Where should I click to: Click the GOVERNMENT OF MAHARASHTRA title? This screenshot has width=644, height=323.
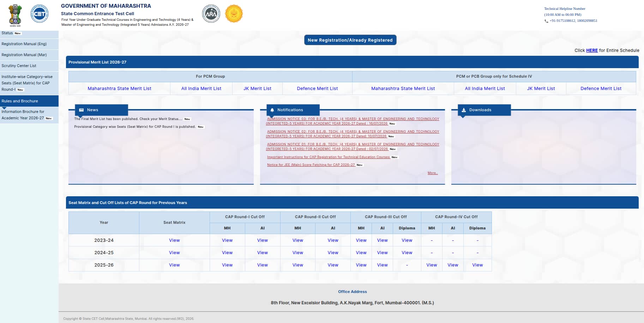106,6
